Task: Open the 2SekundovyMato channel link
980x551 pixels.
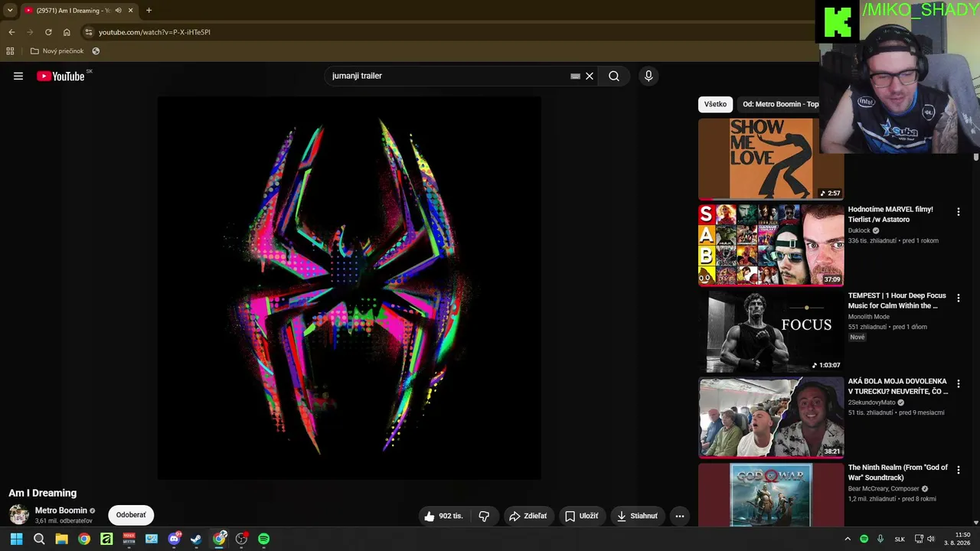Action: tap(871, 403)
